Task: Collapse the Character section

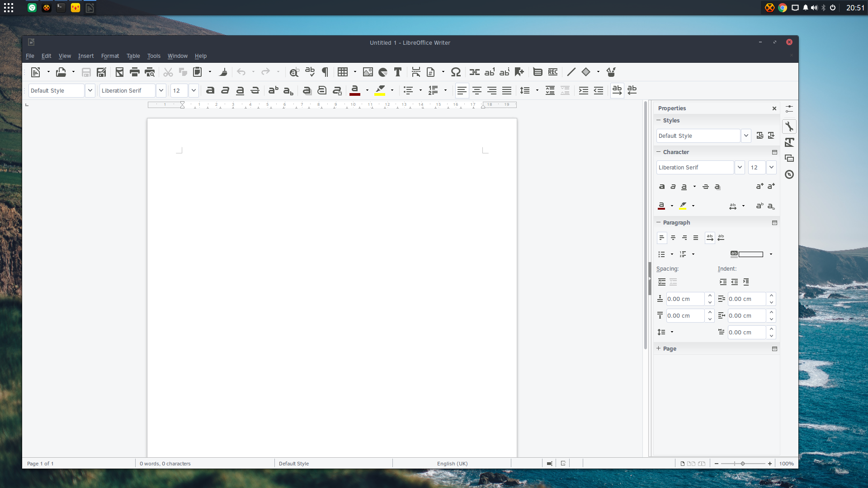Action: 659,152
